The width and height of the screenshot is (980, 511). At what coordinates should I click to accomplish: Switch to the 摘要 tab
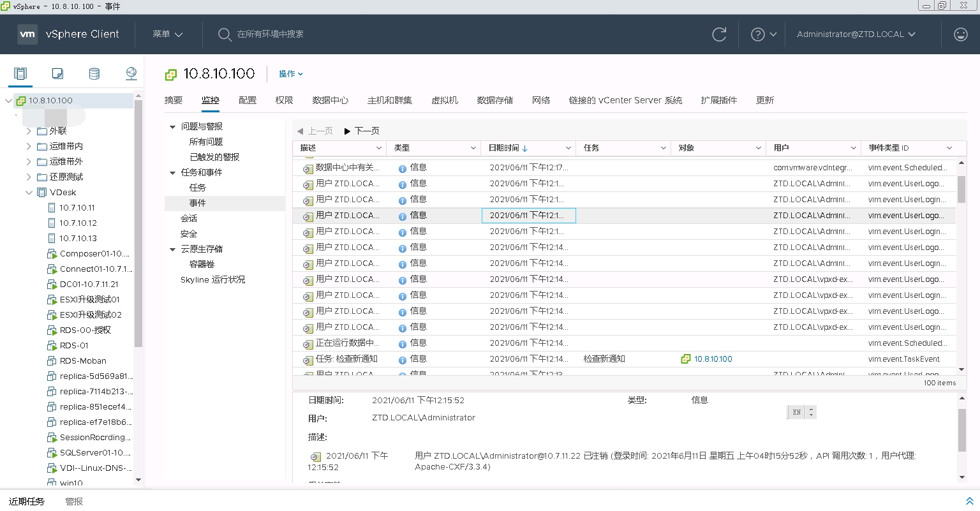click(174, 100)
